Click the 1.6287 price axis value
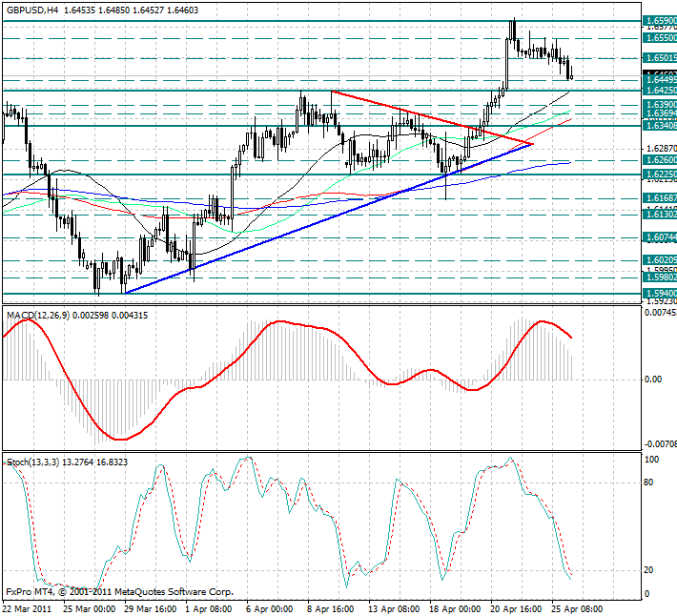The width and height of the screenshot is (677, 616). pyautogui.click(x=662, y=149)
